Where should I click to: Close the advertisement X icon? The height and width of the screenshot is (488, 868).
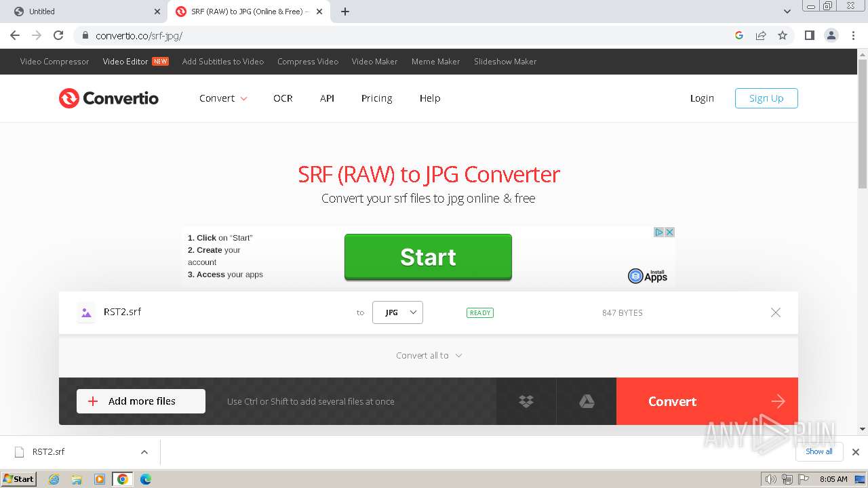(669, 232)
